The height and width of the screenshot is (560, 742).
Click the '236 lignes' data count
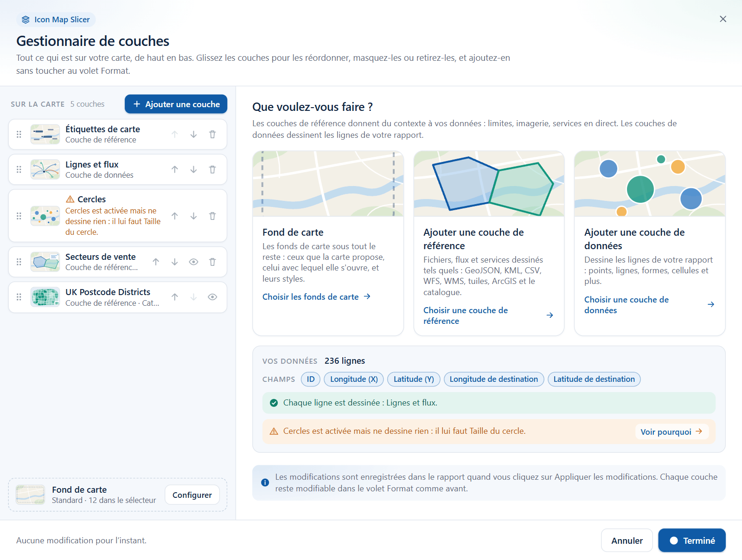345,361
